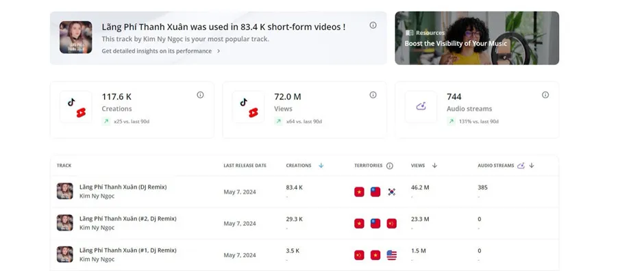The width and height of the screenshot is (644, 271).
Task: Sort table by Audio Streams arrow
Action: click(532, 166)
